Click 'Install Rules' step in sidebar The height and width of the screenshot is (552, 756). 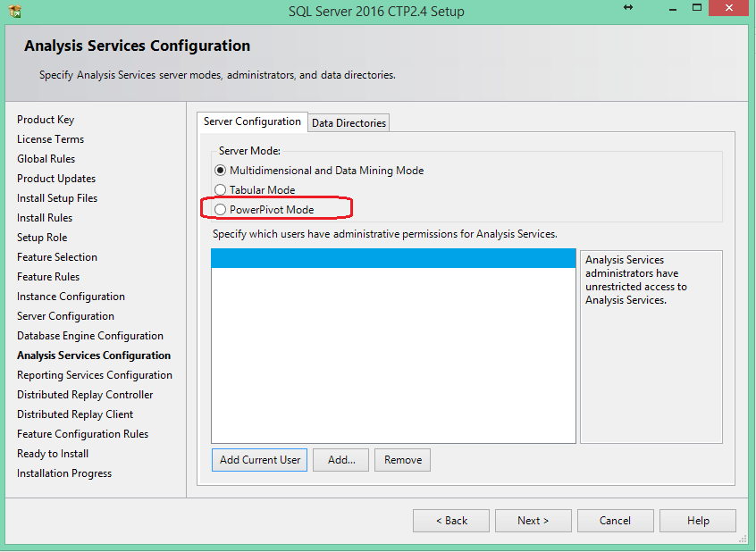(x=45, y=218)
